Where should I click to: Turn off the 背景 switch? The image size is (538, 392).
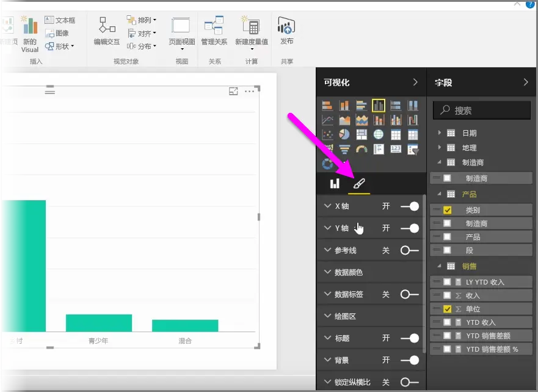[x=410, y=360]
